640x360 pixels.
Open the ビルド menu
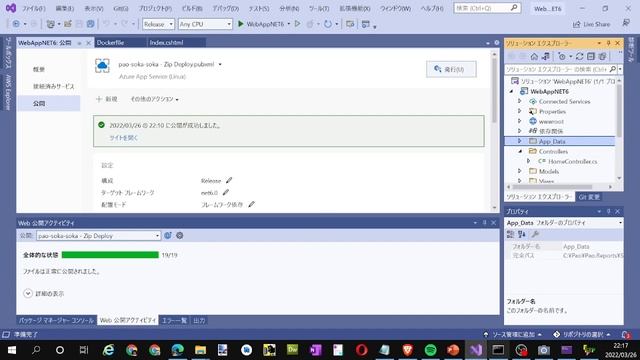(192, 8)
